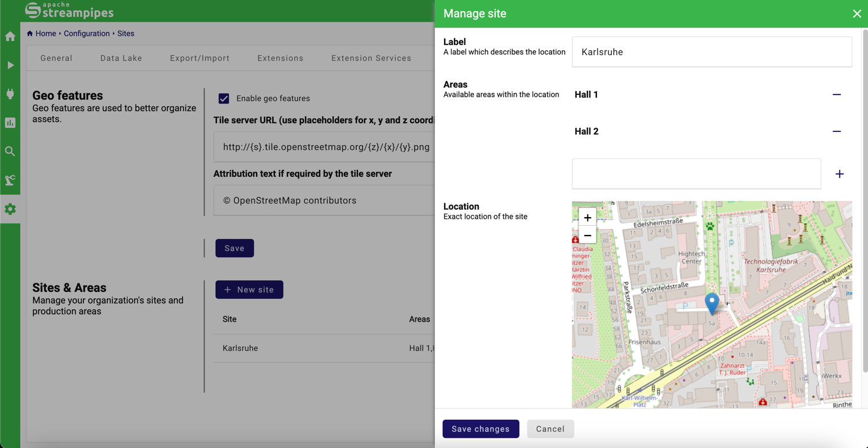868x448 pixels.
Task: Open the Home icon in left sidebar
Action: pos(10,37)
